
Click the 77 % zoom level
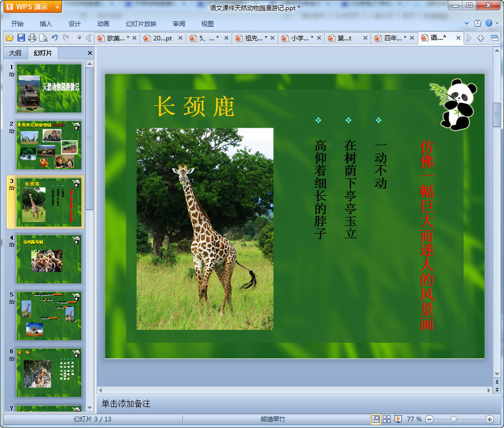point(414,419)
